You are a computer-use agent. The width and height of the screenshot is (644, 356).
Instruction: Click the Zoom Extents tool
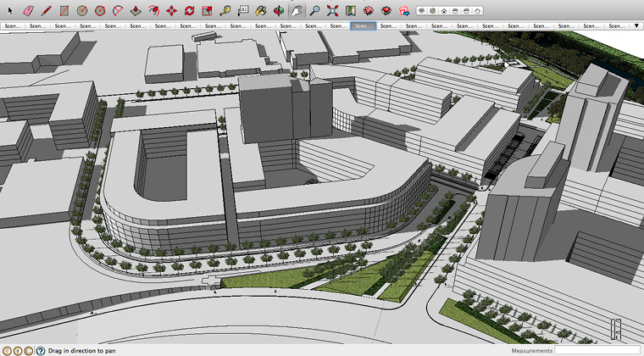tap(333, 11)
